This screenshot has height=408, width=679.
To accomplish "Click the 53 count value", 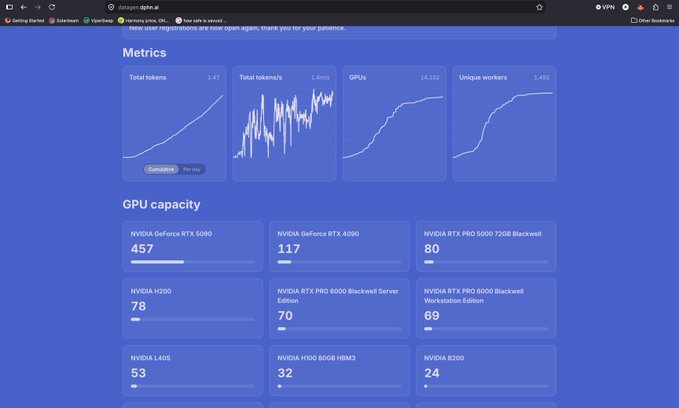I will point(138,373).
